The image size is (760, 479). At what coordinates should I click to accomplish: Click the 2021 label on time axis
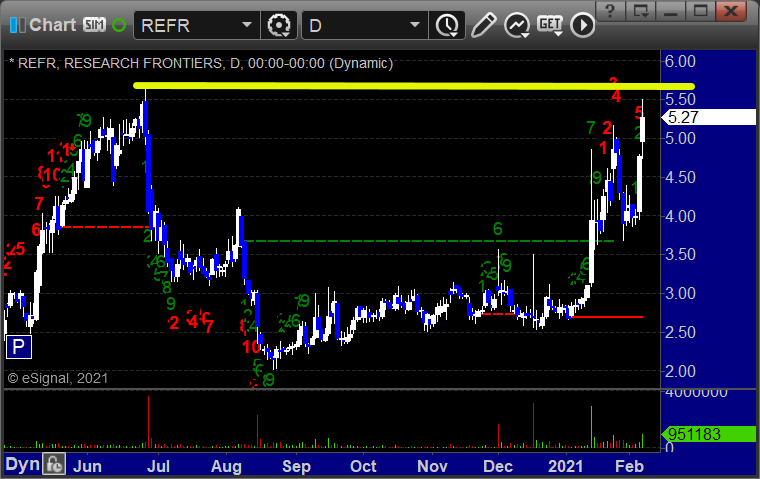point(565,466)
